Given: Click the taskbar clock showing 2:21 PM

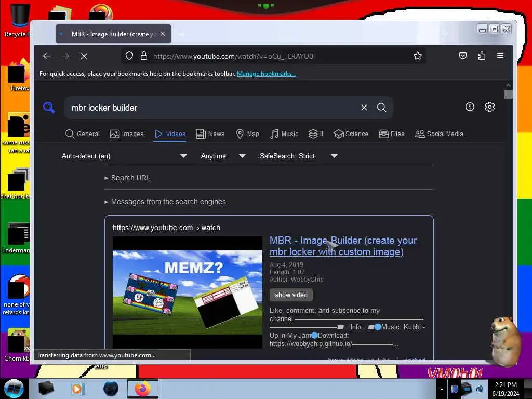Looking at the screenshot, I should click(x=506, y=389).
